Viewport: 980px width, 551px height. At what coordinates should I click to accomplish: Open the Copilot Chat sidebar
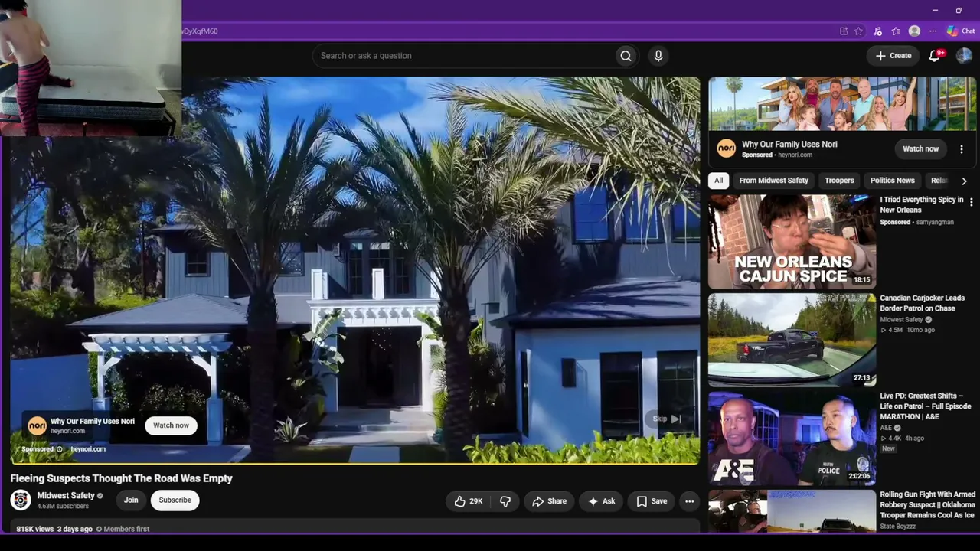(961, 31)
